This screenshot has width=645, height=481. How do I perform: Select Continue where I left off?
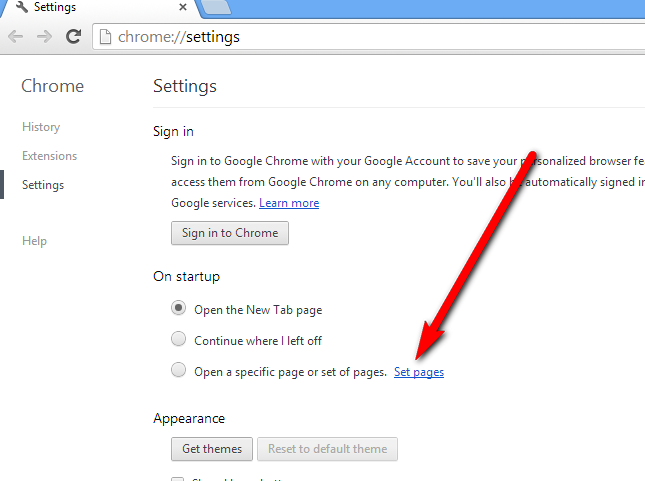point(179,339)
